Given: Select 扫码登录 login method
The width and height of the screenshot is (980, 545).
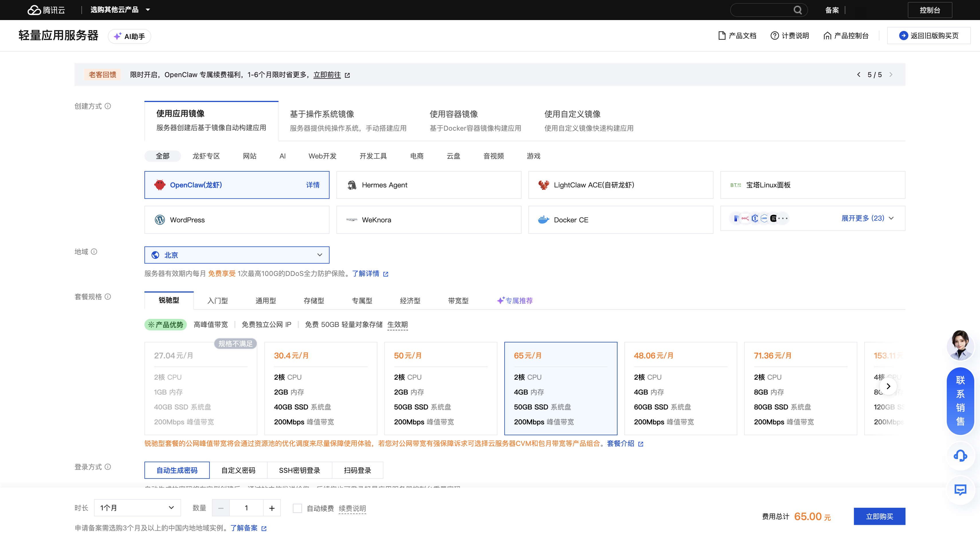Looking at the screenshot, I should click(358, 470).
